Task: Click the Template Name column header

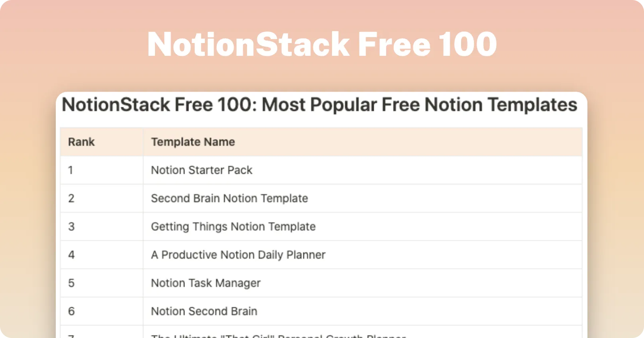Action: point(193,142)
